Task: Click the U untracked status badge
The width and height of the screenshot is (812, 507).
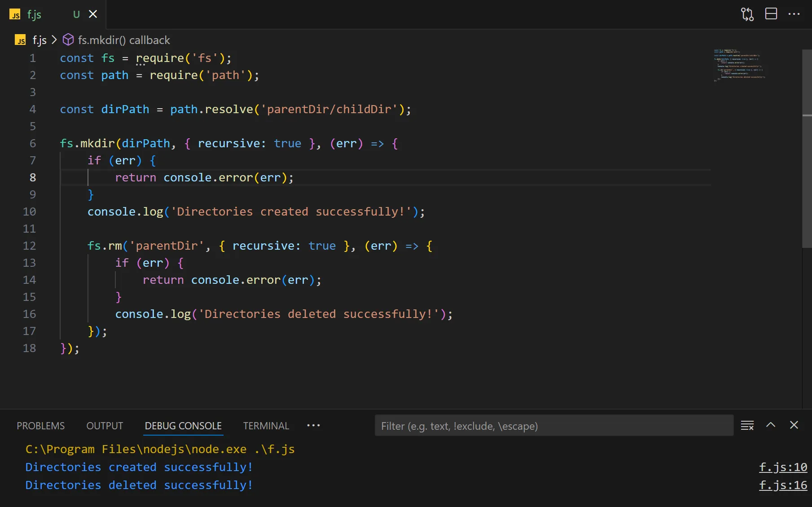Action: (x=76, y=15)
